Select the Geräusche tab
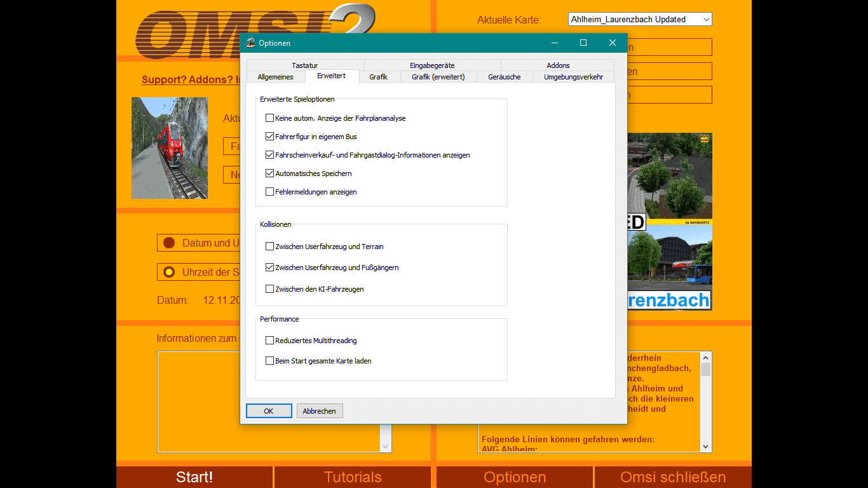 (x=504, y=77)
